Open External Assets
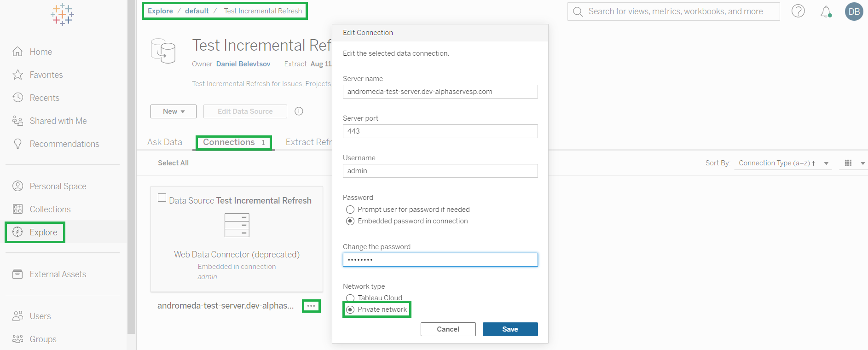Image resolution: width=868 pixels, height=350 pixels. [x=49, y=274]
